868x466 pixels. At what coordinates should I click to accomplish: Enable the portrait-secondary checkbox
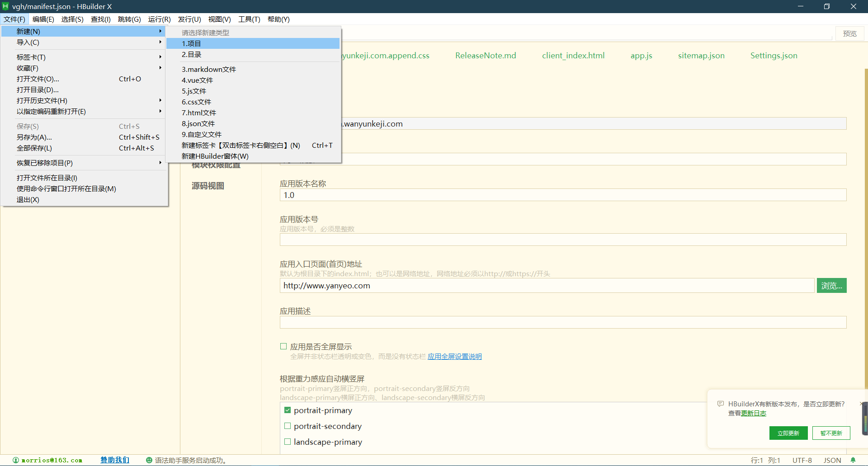[x=287, y=426]
